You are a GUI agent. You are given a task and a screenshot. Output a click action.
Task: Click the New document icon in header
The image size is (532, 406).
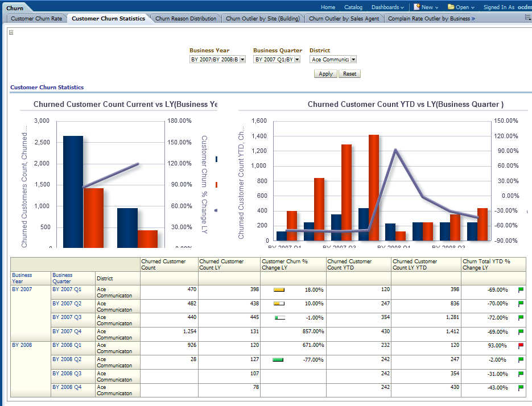pyautogui.click(x=416, y=7)
